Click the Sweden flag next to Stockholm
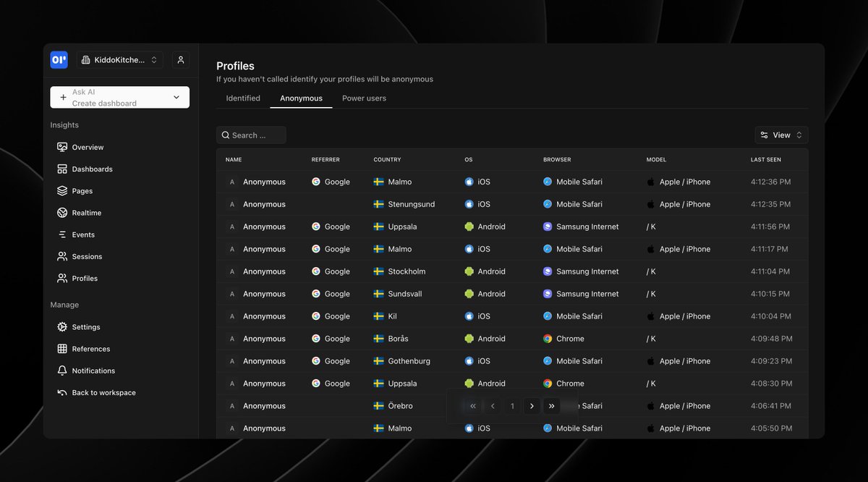This screenshot has width=868, height=482. coord(378,271)
